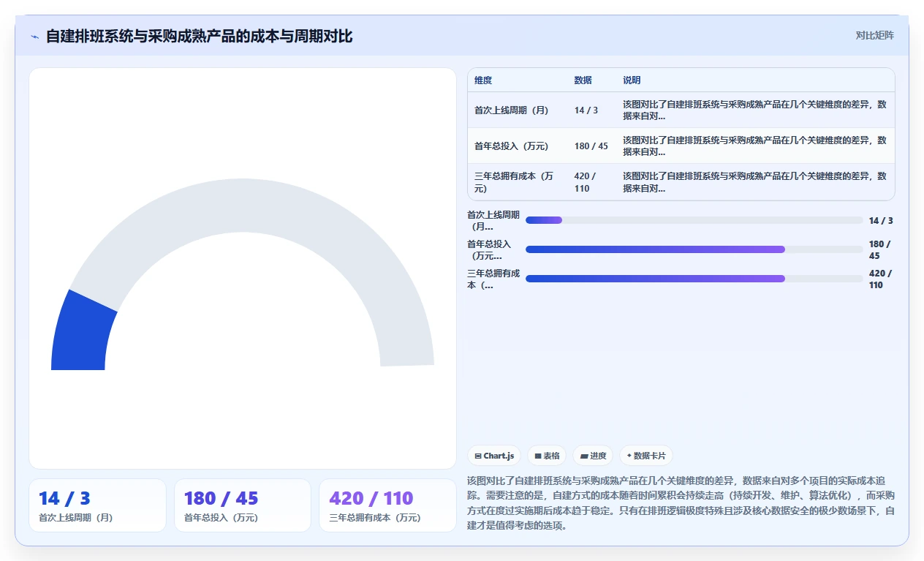Click the 三年总拥有成本（万元） cell in the table
The height and width of the screenshot is (561, 924).
[x=517, y=182]
